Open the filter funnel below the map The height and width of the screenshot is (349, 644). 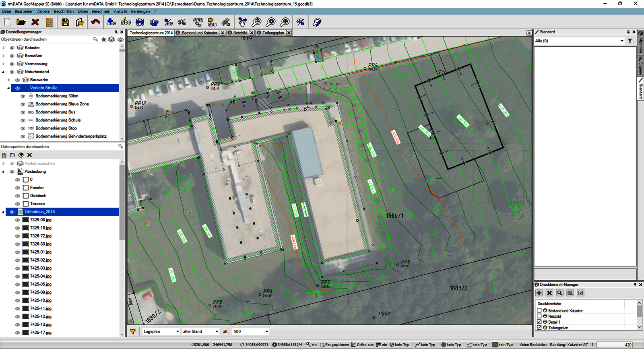[132, 332]
